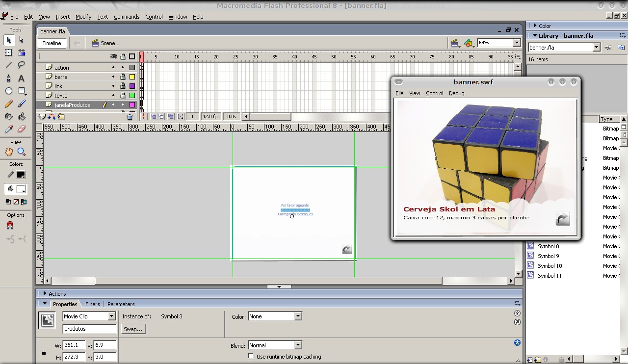This screenshot has width=628, height=364.
Task: Insert a layer folder
Action: (x=61, y=117)
